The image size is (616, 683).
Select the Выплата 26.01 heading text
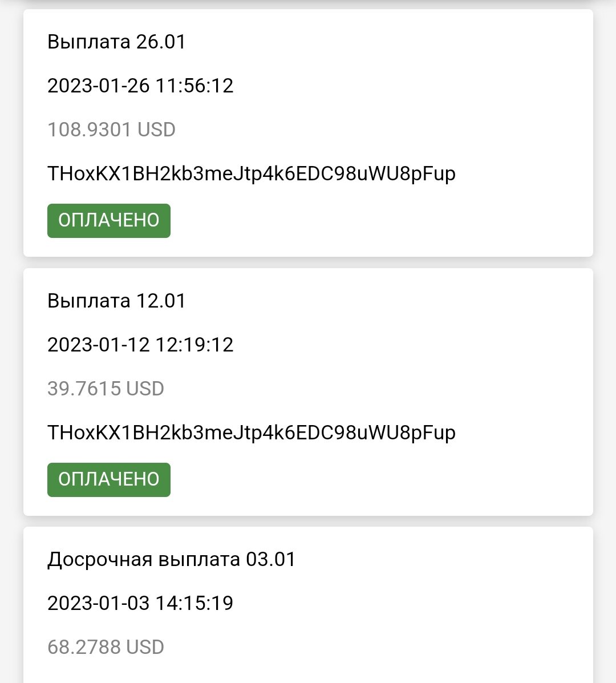pyautogui.click(x=116, y=42)
